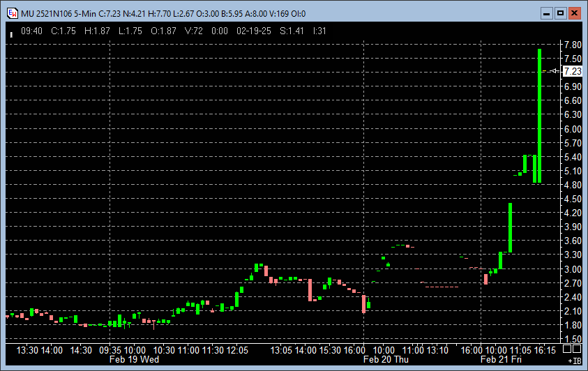This screenshot has width=588, height=371.
Task: Click the +IB indicator in chart corner
Action: pos(575,361)
